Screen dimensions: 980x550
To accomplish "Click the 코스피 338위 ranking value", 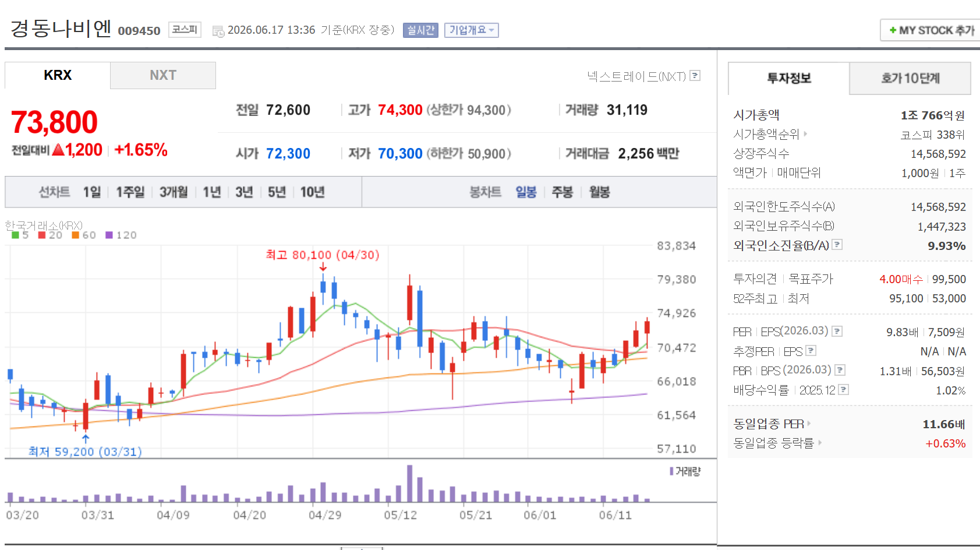I will [933, 135].
